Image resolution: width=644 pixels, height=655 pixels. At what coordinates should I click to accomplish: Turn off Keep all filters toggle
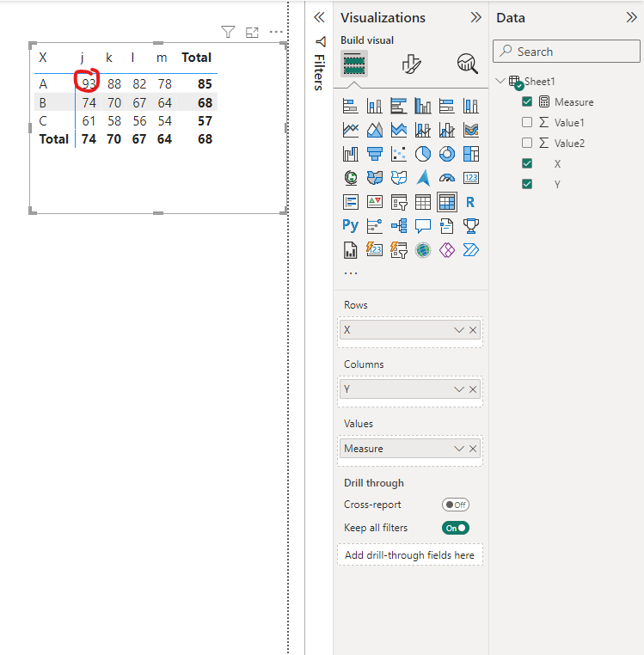point(456,528)
